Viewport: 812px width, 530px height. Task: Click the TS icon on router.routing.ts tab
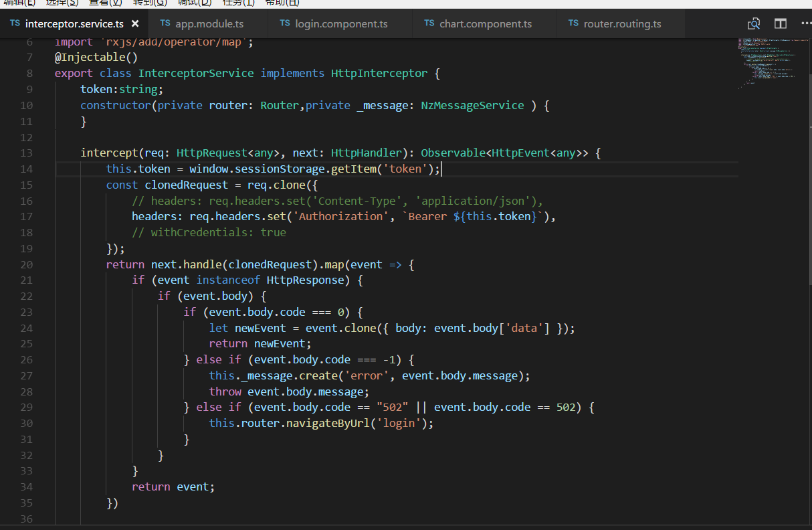pyautogui.click(x=573, y=23)
